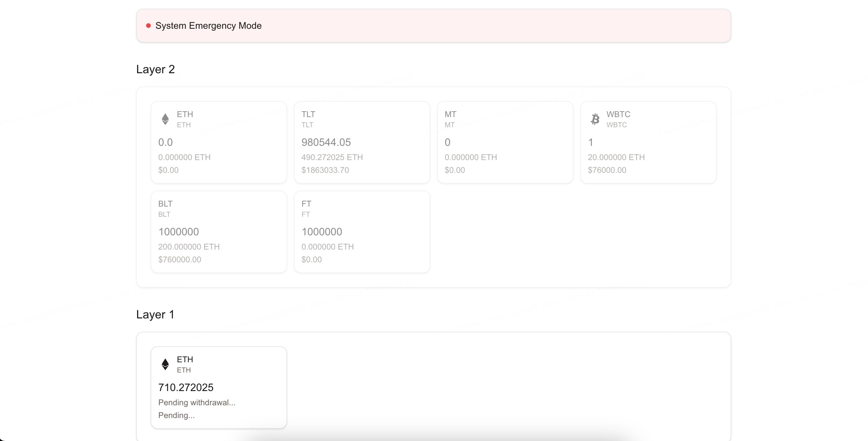
Task: Click the FT token name label
Action: click(306, 204)
